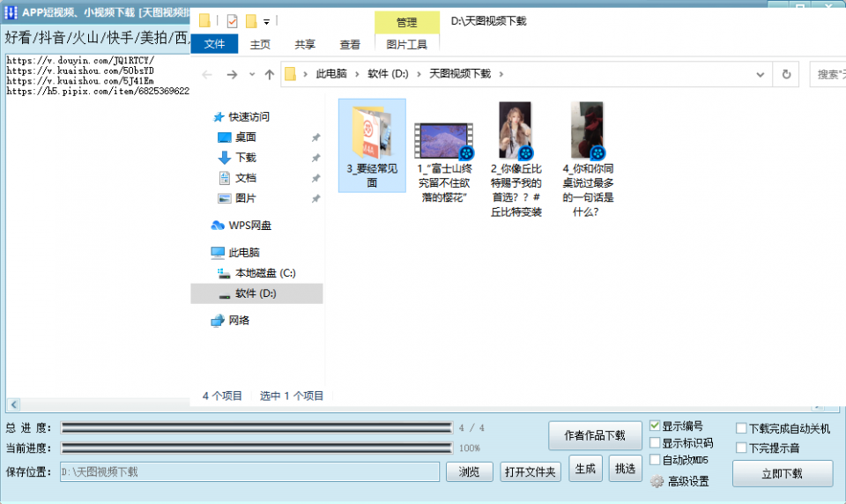Click the 立即下载 button
846x504 pixels.
tap(782, 473)
